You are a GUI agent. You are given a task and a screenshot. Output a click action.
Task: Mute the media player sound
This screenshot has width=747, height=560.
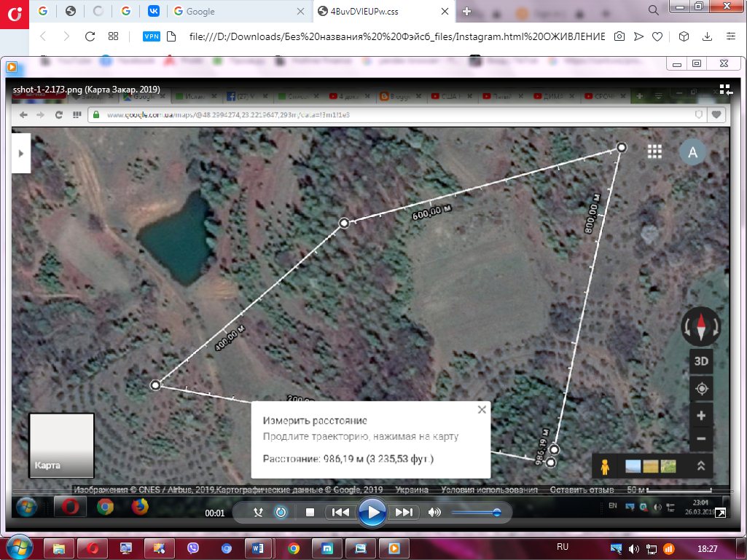point(434,513)
